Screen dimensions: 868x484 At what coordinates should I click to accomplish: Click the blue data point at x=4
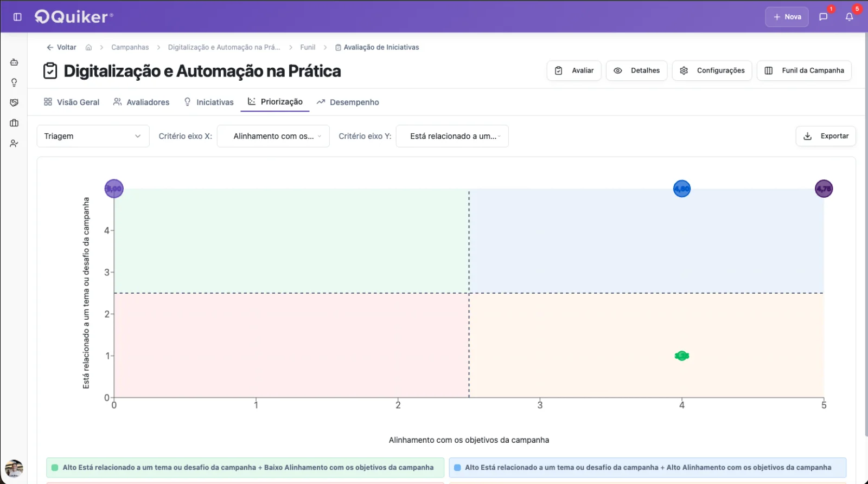[x=682, y=189]
